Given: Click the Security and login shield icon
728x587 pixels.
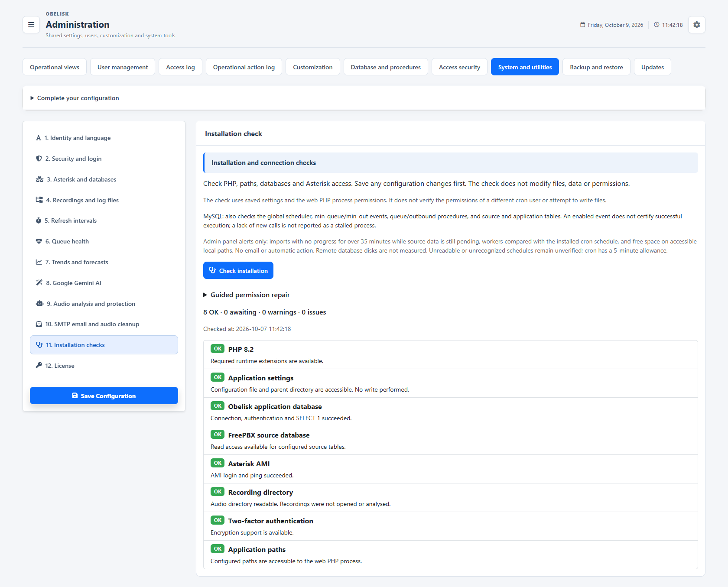Looking at the screenshot, I should pos(39,159).
